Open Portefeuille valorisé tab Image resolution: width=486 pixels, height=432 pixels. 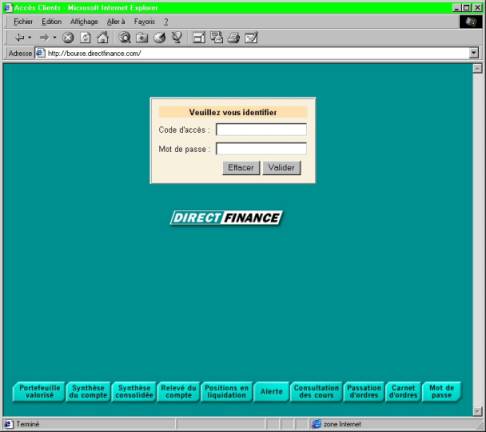pos(39,392)
